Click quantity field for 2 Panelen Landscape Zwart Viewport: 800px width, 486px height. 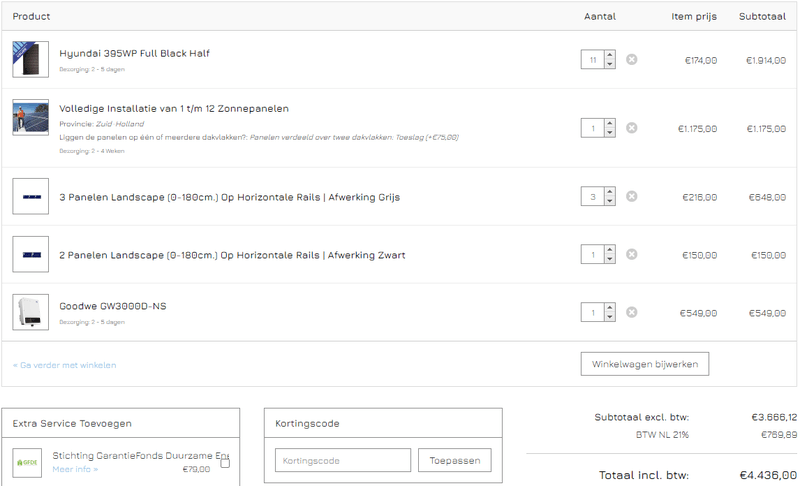point(593,255)
